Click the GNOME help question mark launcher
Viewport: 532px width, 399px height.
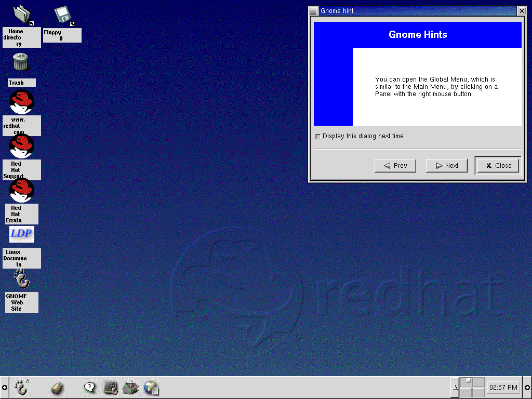(x=90, y=388)
